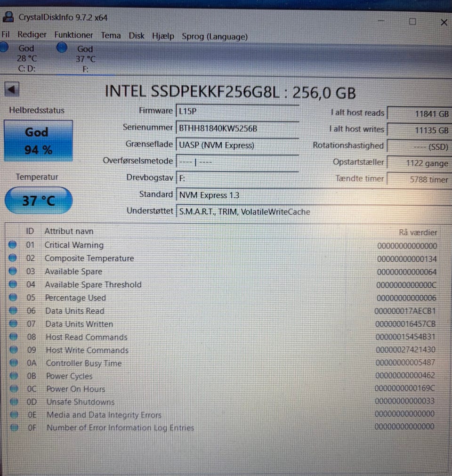This screenshot has height=476, width=452.
Task: Click status dot of Unsafe Shutdowns row
Action: point(14,402)
